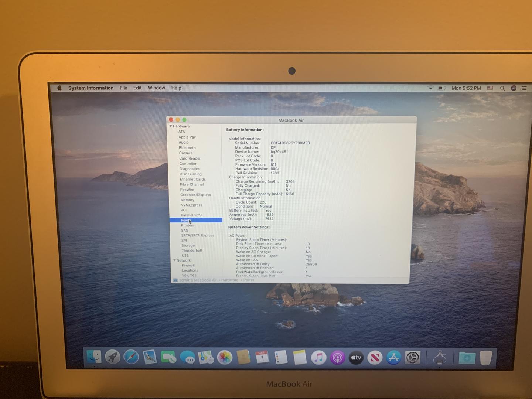Viewport: 532px width, 399px height.
Task: Open Music from the Dock
Action: click(x=318, y=357)
